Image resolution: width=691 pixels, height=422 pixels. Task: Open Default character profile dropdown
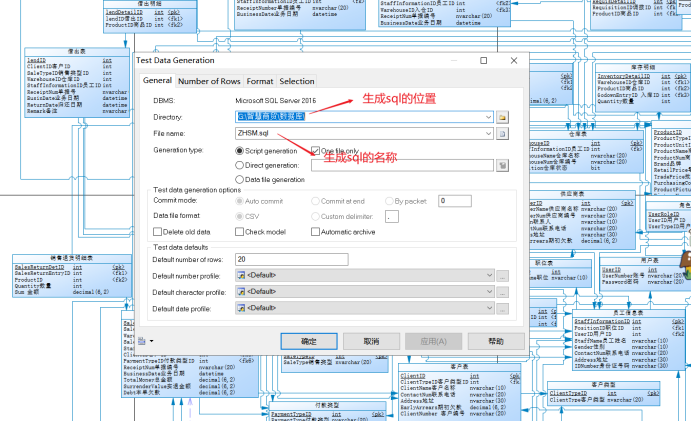tap(364, 292)
